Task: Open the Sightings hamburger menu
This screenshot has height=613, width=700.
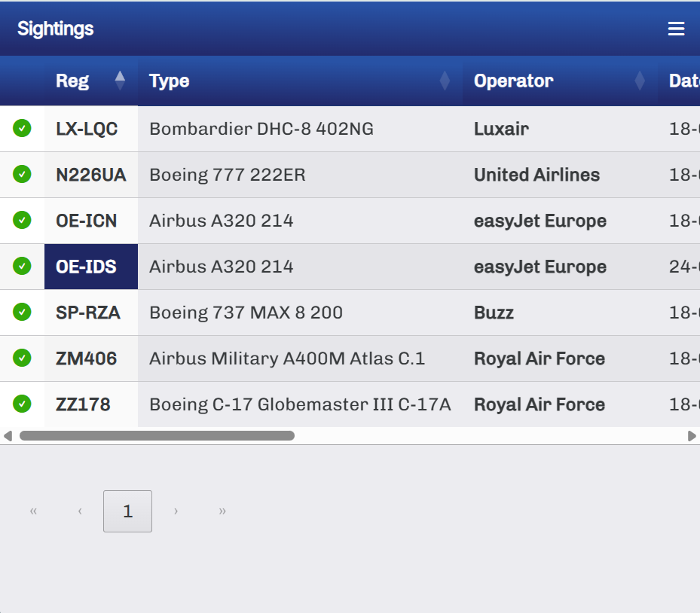Action: [x=676, y=29]
